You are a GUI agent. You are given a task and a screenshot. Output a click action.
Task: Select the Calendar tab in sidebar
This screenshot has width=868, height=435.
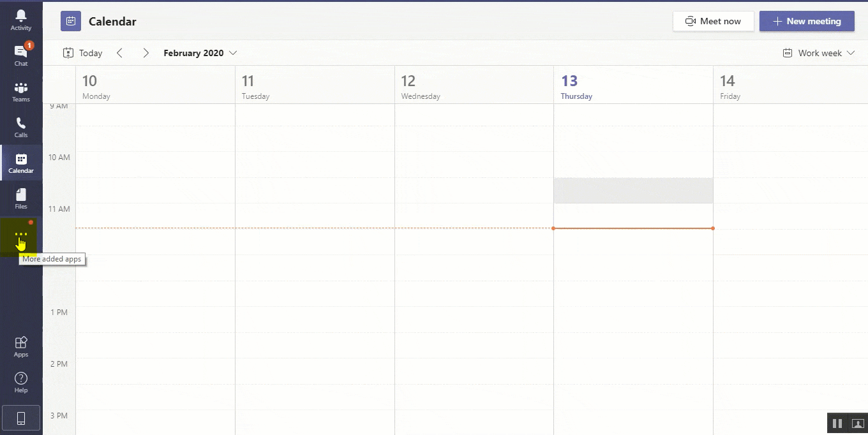tap(21, 163)
